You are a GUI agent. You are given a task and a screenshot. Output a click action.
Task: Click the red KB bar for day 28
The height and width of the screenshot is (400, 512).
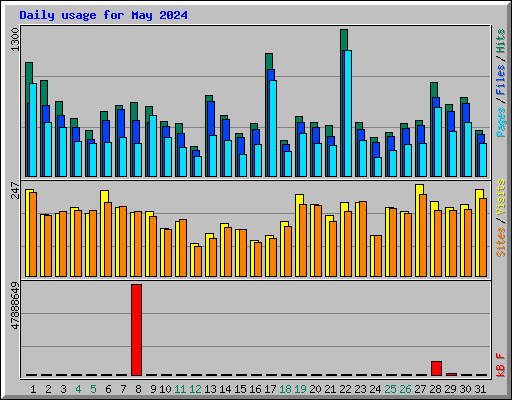point(436,368)
